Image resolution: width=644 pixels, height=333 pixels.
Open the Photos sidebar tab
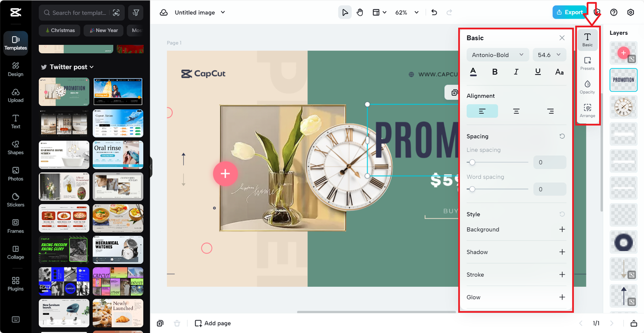coord(16,174)
